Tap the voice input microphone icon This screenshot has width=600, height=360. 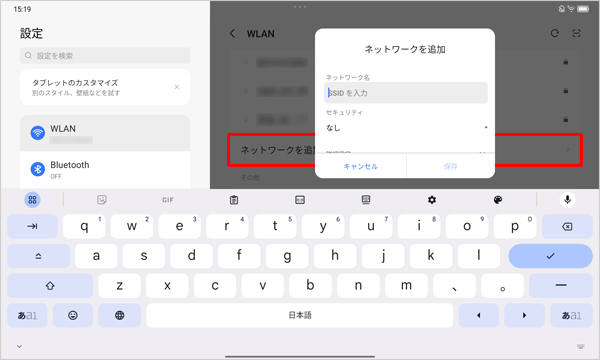[x=567, y=200]
